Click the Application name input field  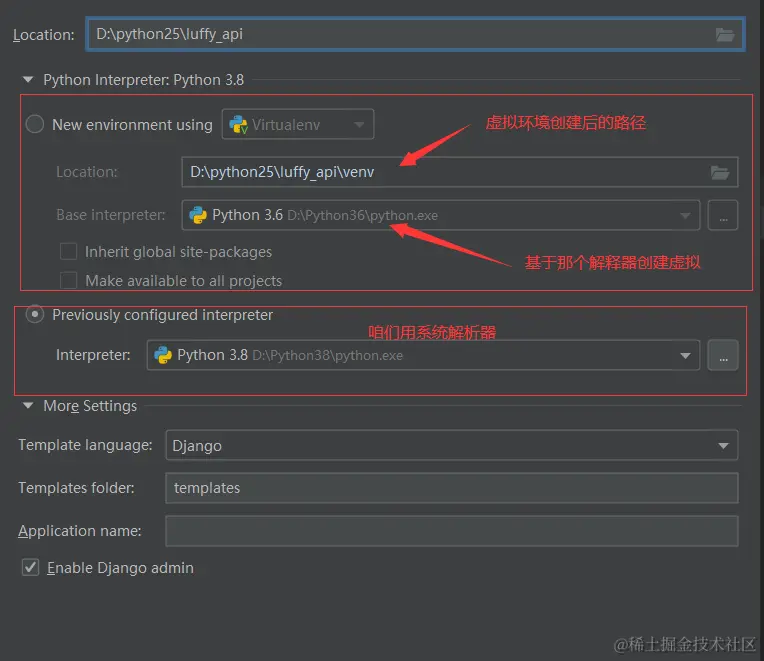[452, 531]
